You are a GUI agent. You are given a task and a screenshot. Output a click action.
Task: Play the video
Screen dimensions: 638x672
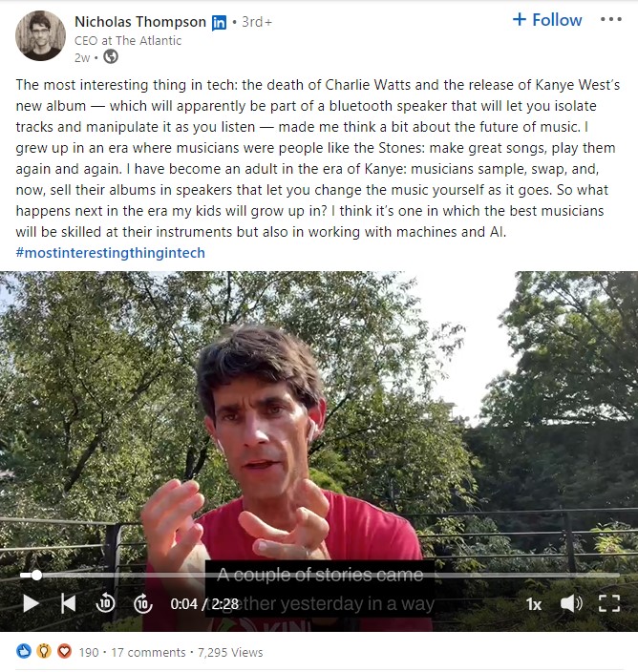click(x=31, y=603)
